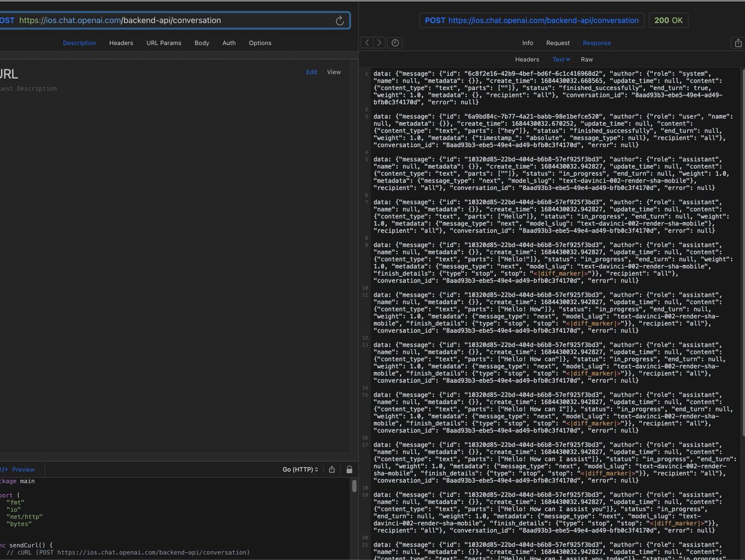The width and height of the screenshot is (745, 560).
Task: Switch to the Description tab
Action: [79, 43]
